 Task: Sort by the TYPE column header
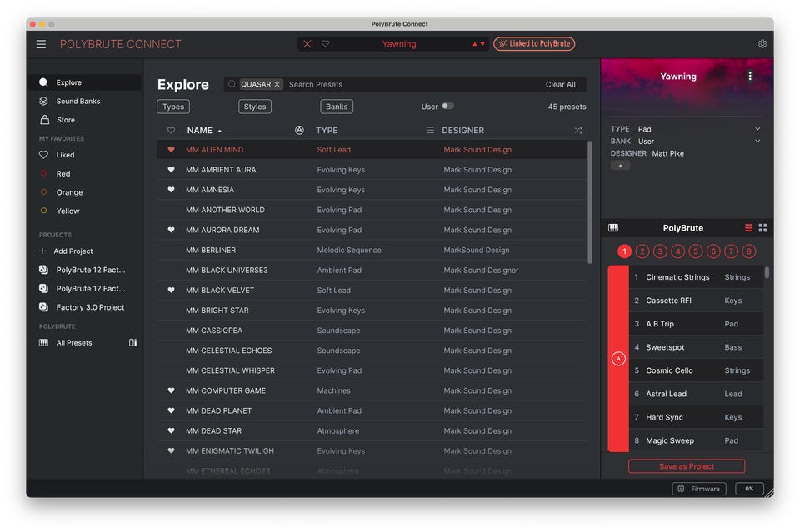click(327, 131)
